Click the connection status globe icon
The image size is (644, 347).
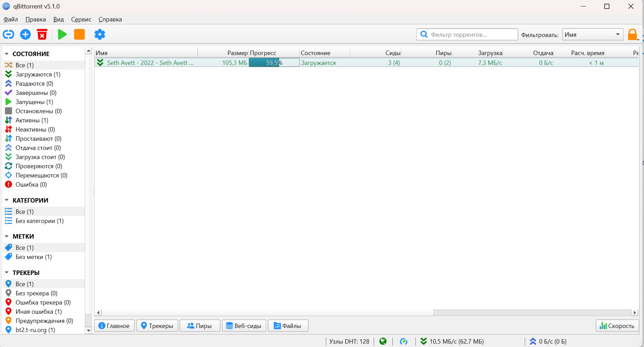(383, 341)
